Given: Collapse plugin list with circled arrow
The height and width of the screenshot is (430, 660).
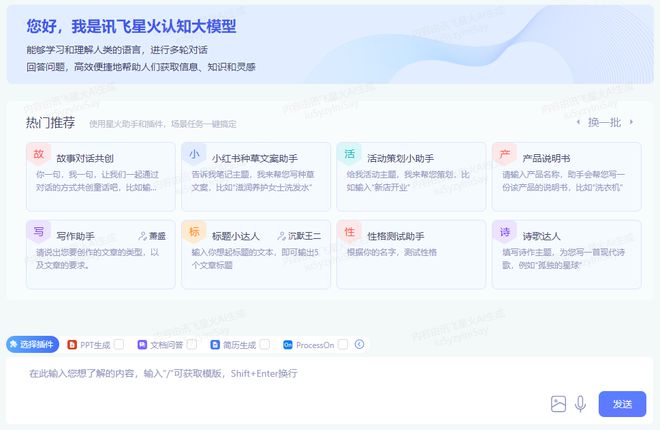Looking at the screenshot, I should click(x=359, y=345).
